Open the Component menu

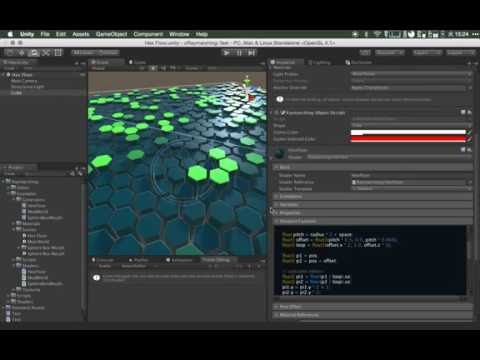pyautogui.click(x=148, y=34)
